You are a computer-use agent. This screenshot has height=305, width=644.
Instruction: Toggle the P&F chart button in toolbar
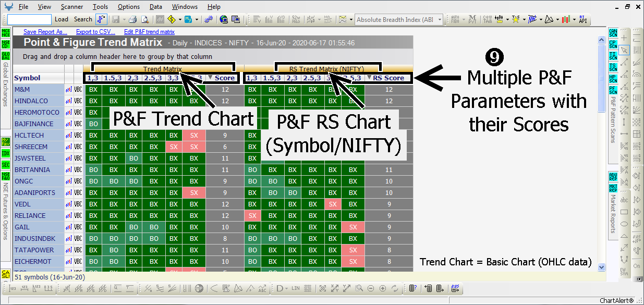pyautogui.click(x=101, y=19)
